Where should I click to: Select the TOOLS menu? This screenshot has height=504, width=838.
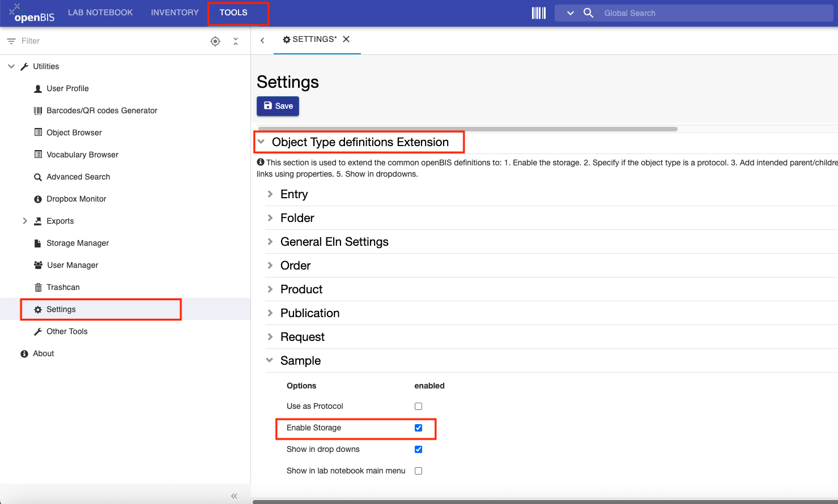(x=233, y=12)
